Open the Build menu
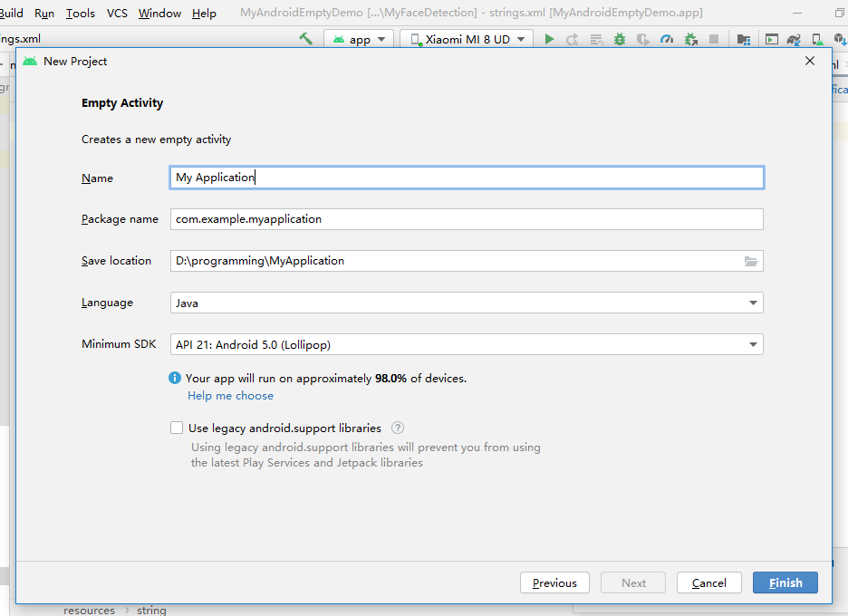 click(x=11, y=13)
